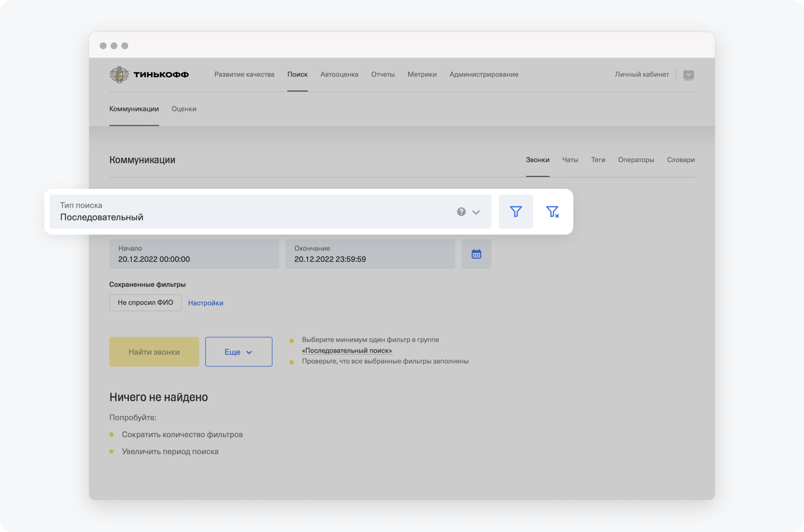Viewport: 804px width, 532px height.
Task: Click the Сохраненные фильтры label
Action: [x=147, y=284]
